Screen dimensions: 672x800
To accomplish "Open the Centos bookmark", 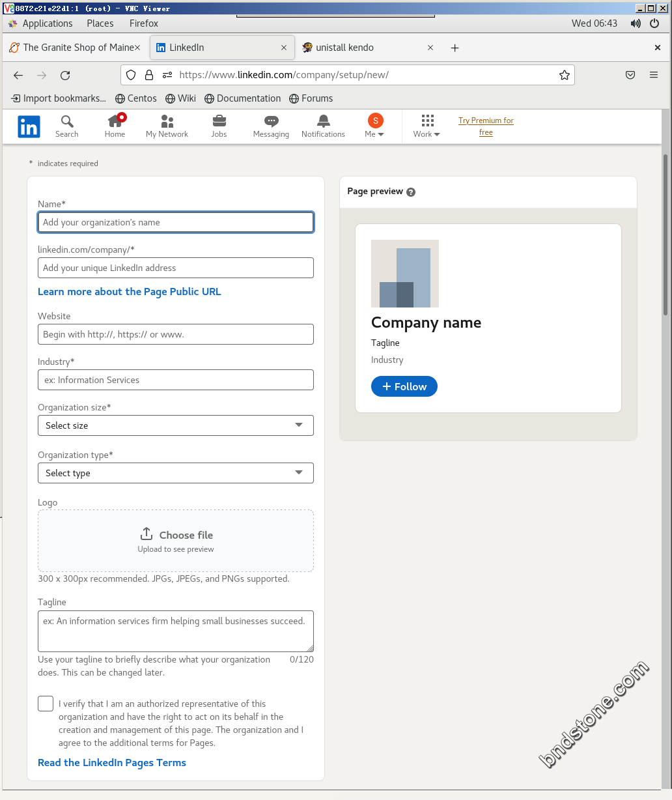I will pos(136,98).
